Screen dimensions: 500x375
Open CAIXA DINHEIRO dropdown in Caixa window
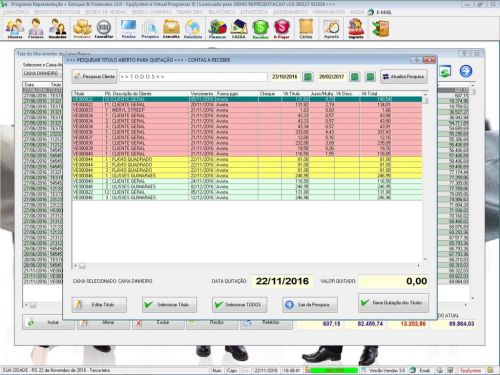43,73
